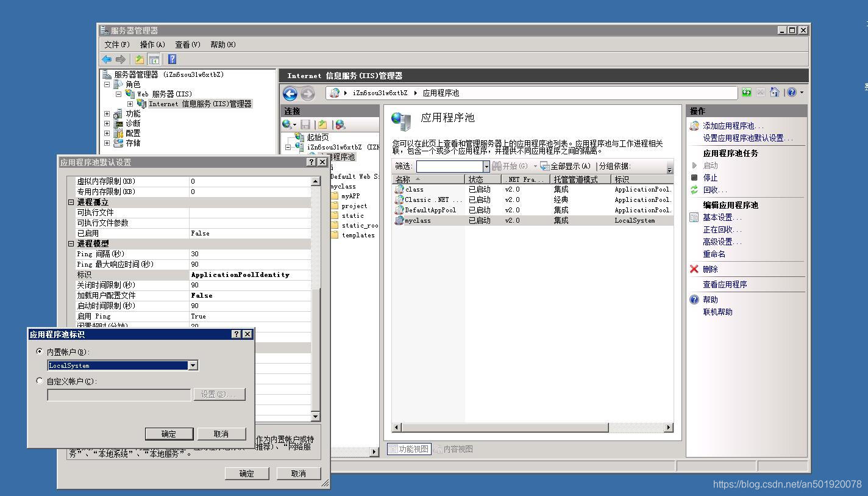This screenshot has width=868, height=496.
Task: Open the filter combo box dropdown arrow
Action: pos(486,166)
